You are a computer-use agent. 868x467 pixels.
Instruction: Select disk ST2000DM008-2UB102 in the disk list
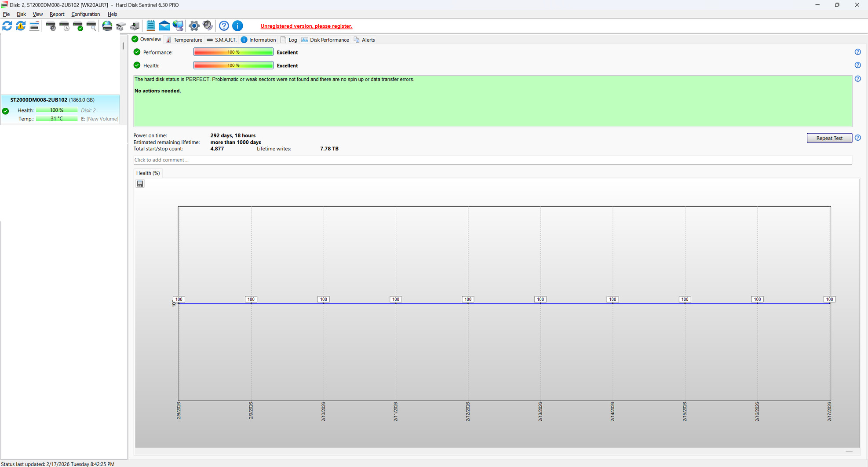(x=60, y=109)
